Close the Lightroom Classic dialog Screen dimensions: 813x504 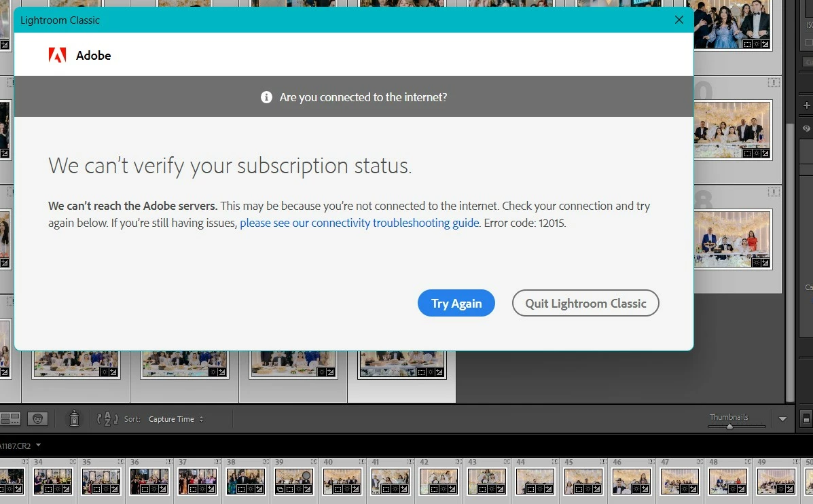coord(679,20)
